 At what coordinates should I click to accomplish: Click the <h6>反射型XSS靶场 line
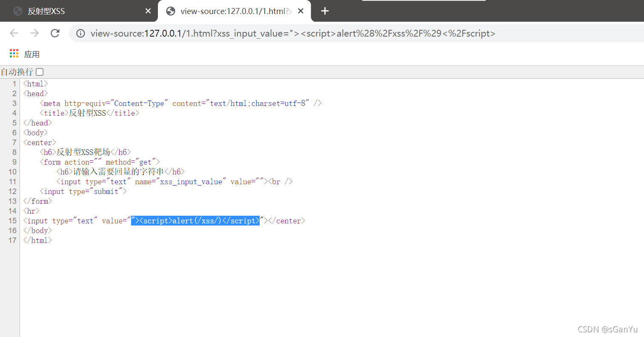[x=85, y=152]
